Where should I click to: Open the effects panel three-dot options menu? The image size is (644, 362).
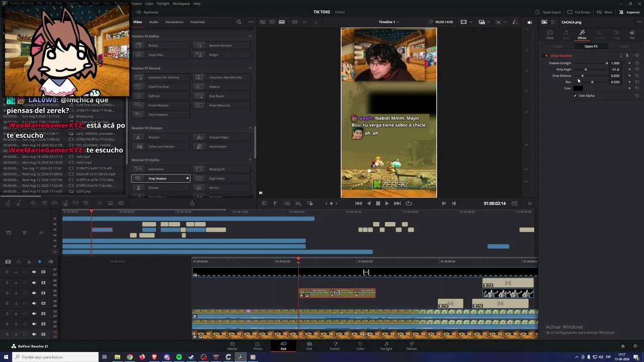[x=251, y=22]
